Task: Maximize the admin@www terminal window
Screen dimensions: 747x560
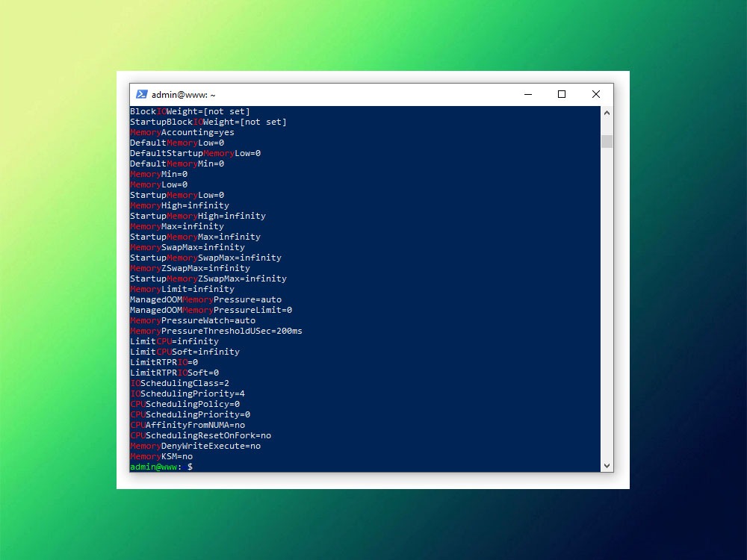Action: [x=562, y=94]
